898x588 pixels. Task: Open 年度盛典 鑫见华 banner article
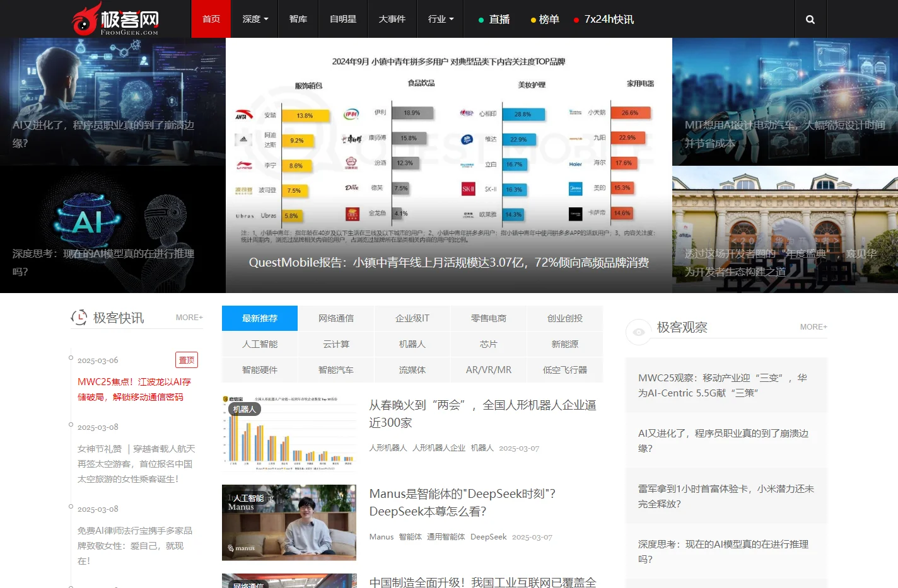click(785, 229)
